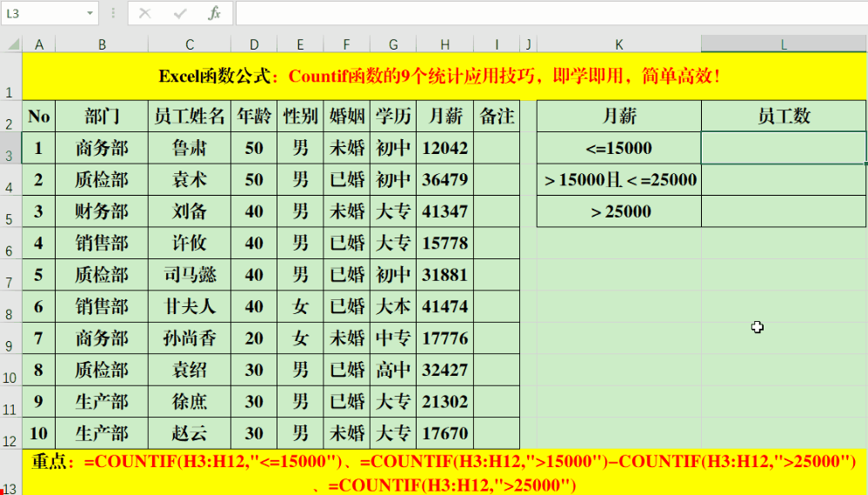
Task: Select row 12 header
Action: (x=11, y=433)
